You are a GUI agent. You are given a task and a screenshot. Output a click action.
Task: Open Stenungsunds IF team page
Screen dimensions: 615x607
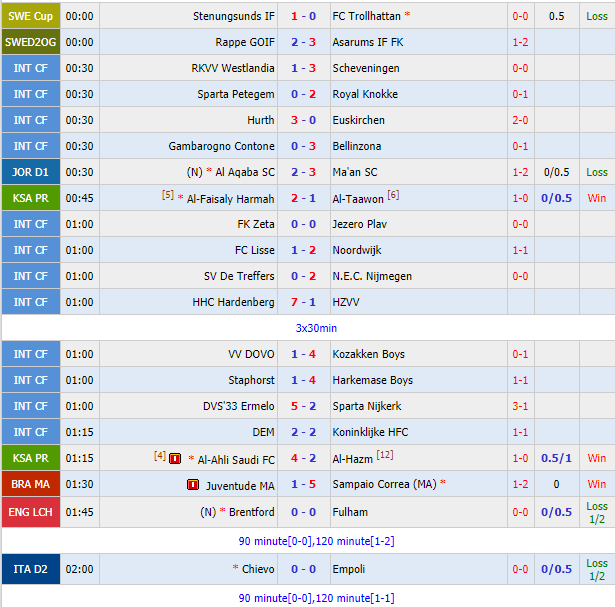click(x=234, y=16)
